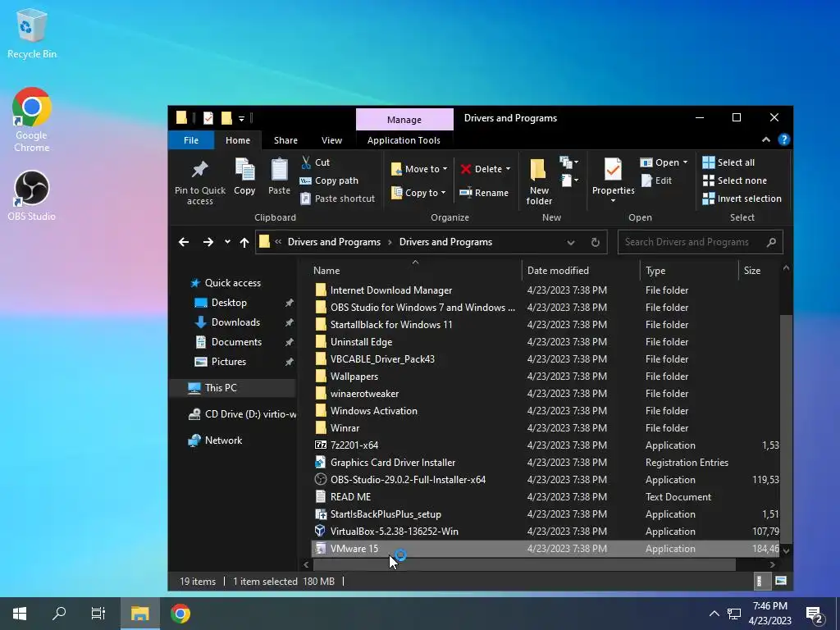
Task: Expand address bar history chevron
Action: (x=571, y=242)
